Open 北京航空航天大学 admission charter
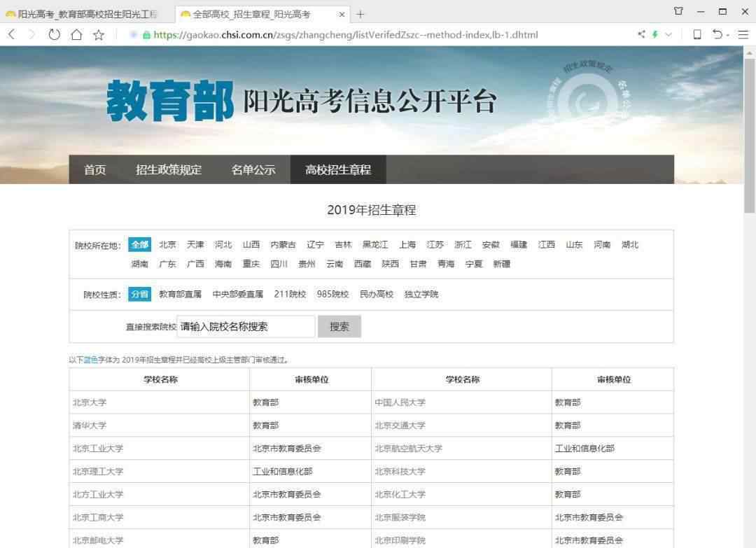This screenshot has height=548, width=756. click(408, 448)
